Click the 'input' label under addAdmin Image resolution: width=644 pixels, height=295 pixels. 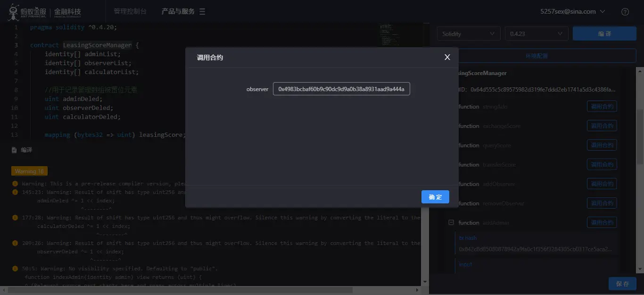coord(465,264)
